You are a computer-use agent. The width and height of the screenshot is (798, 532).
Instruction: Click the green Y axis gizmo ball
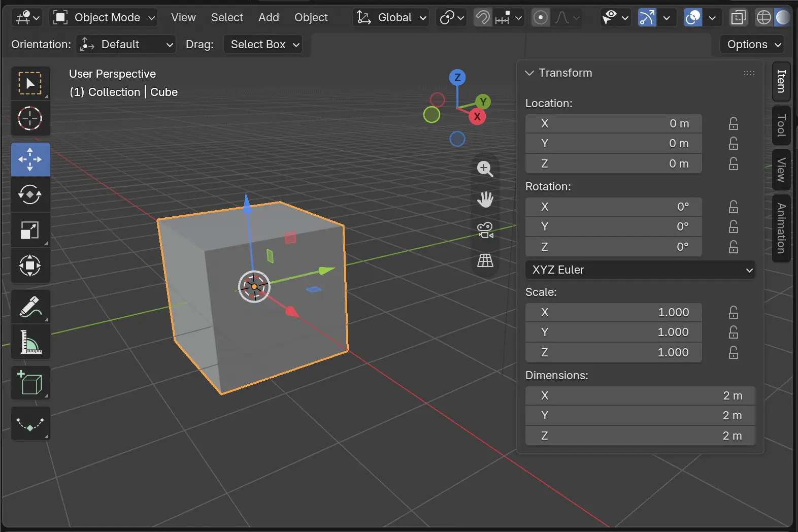click(x=483, y=102)
